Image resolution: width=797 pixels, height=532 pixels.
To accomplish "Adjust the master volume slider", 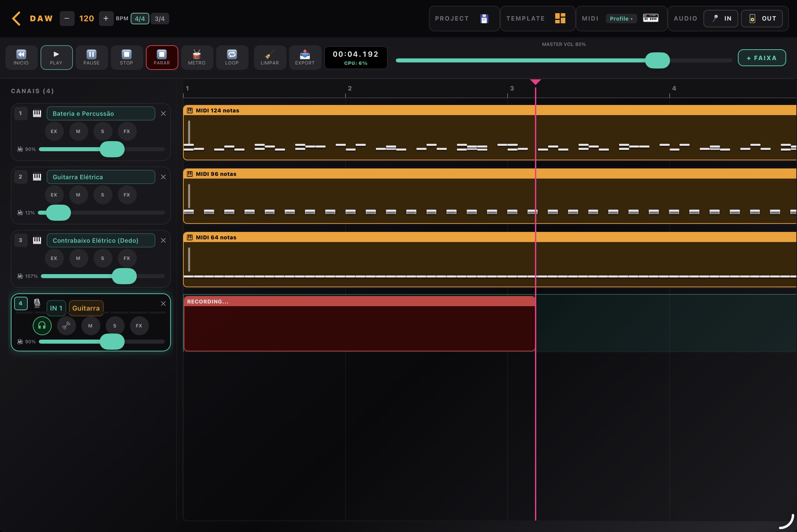I will pyautogui.click(x=564, y=60).
